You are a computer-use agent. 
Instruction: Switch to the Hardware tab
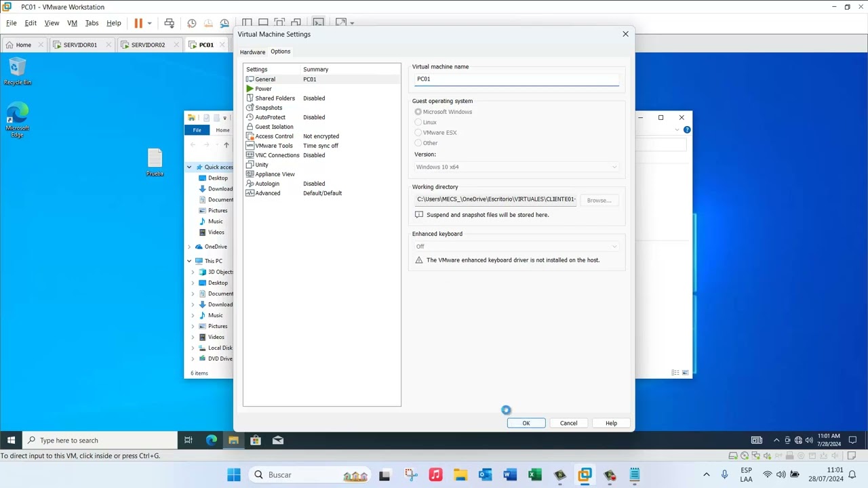point(252,52)
